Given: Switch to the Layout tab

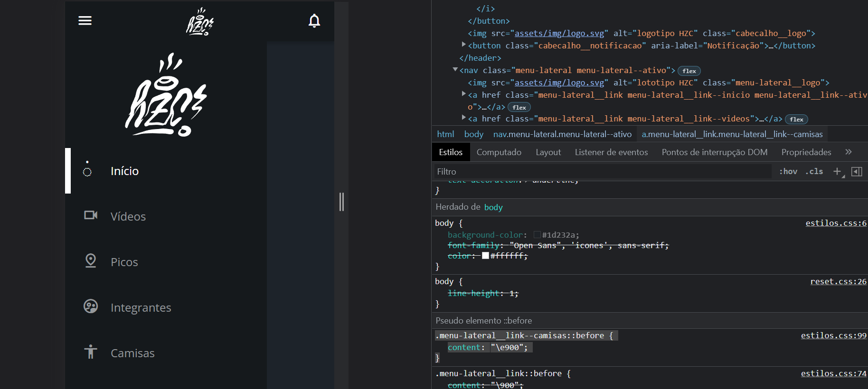Looking at the screenshot, I should [x=548, y=152].
